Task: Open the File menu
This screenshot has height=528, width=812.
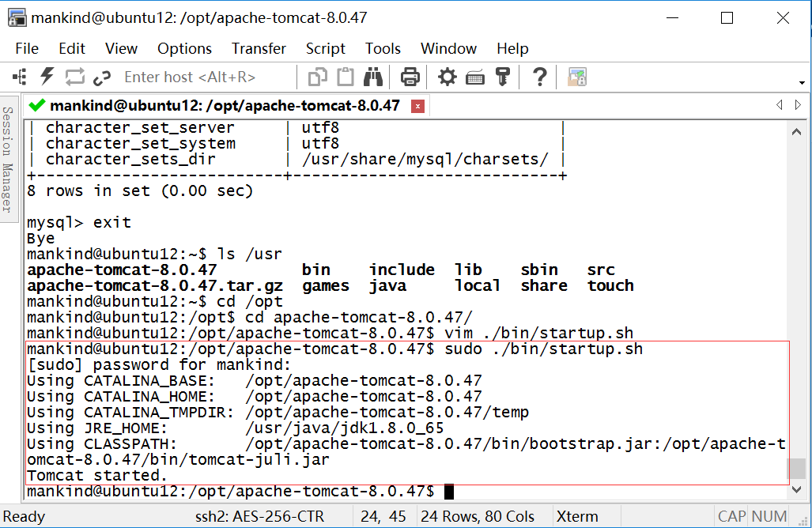Action: tap(27, 49)
